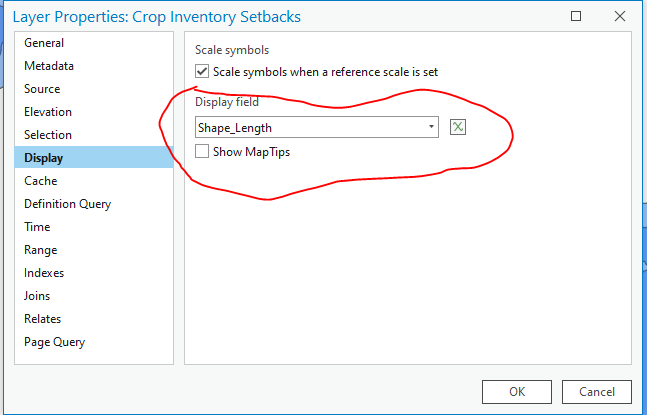Image resolution: width=647 pixels, height=415 pixels.
Task: Open the Selection tab
Action: coord(48,135)
